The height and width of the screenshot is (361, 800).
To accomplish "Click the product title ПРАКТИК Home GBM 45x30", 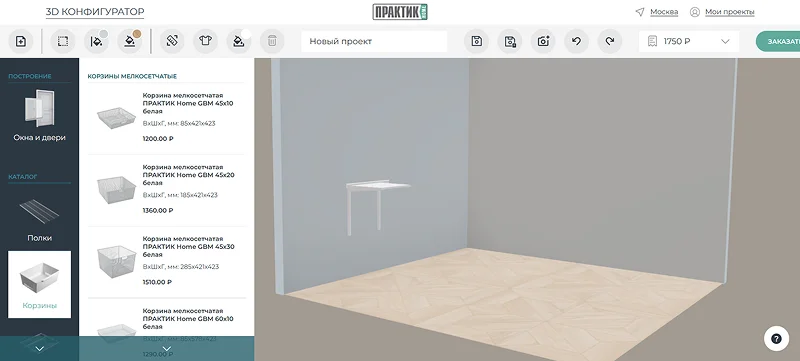I will click(188, 246).
